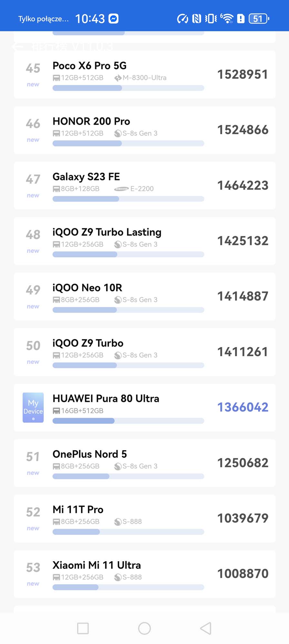
Task: Tap the Wi-Fi signal icon
Action: click(x=227, y=19)
